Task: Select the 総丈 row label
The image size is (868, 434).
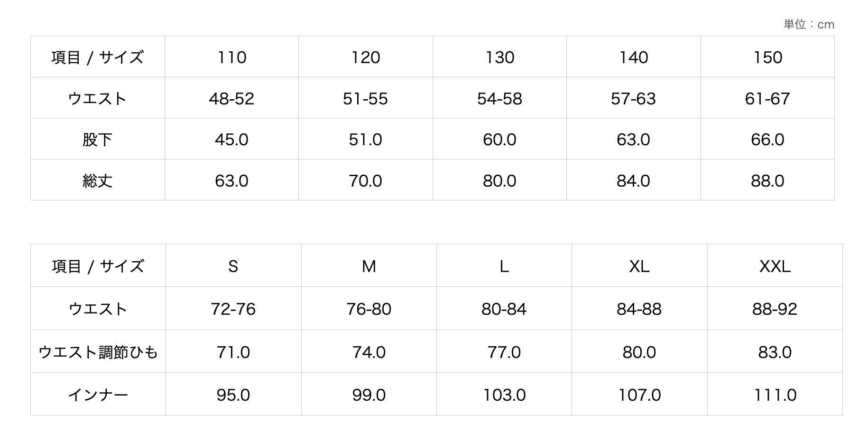Action: click(x=97, y=181)
